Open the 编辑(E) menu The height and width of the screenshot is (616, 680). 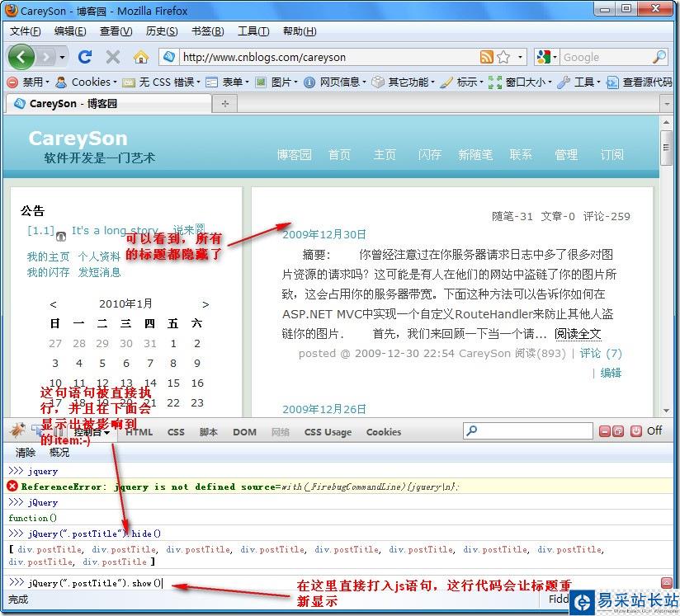pos(70,31)
